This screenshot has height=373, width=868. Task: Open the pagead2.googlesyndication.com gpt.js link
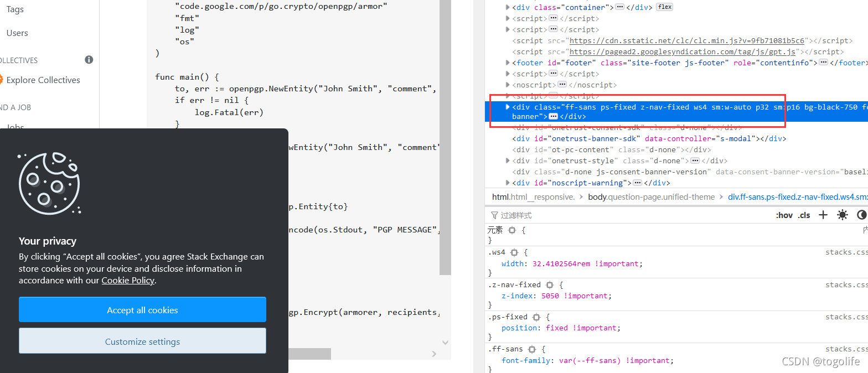[x=683, y=51]
